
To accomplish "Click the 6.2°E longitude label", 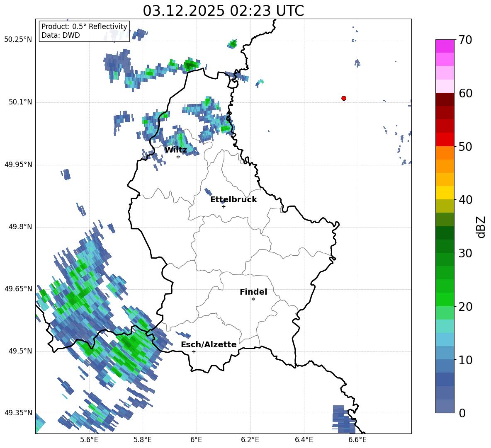I will pyautogui.click(x=250, y=440).
